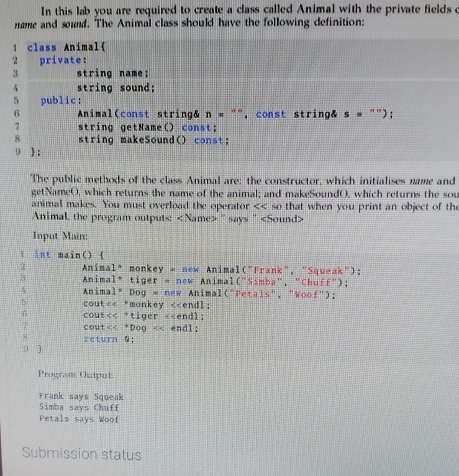Click the 'Petals says Woof' output line

point(79,419)
